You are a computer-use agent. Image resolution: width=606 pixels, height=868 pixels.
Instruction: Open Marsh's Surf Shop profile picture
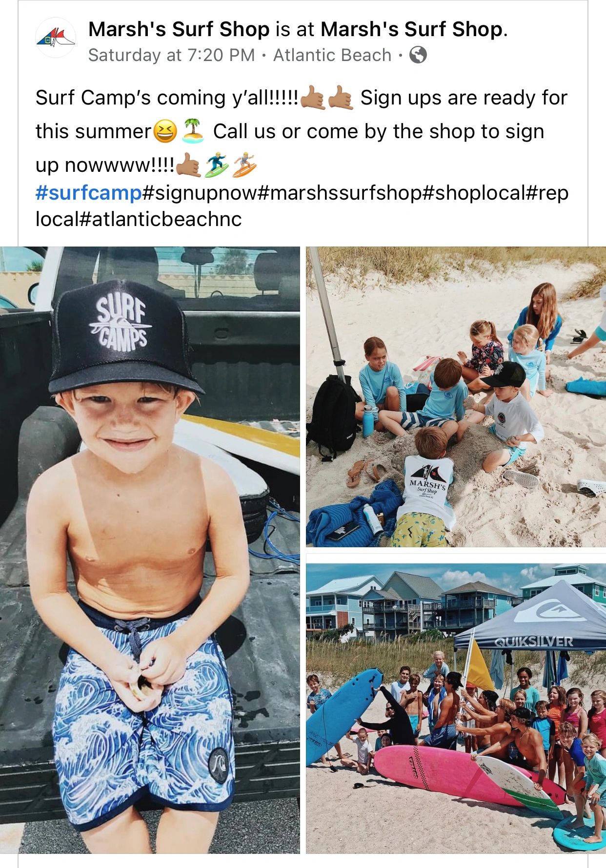(x=56, y=39)
